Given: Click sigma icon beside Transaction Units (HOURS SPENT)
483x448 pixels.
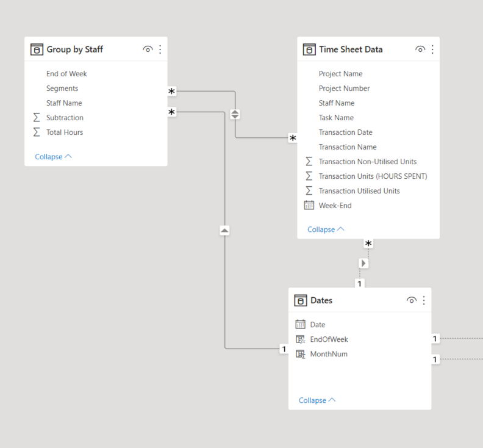Looking at the screenshot, I should pos(309,176).
